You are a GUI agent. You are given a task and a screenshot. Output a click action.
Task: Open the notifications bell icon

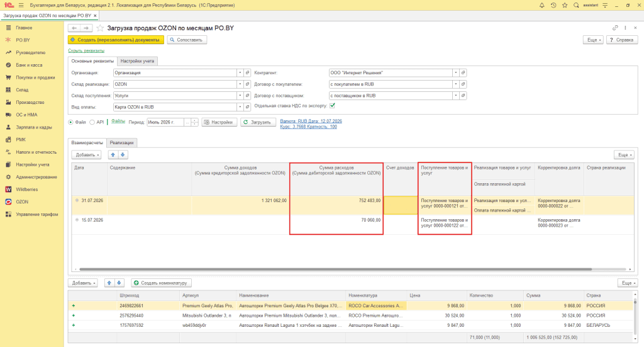point(541,5)
